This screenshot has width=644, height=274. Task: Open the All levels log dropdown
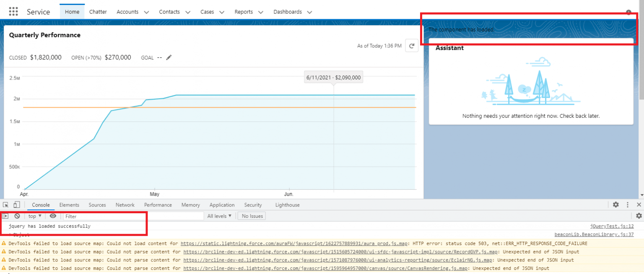pyautogui.click(x=219, y=216)
